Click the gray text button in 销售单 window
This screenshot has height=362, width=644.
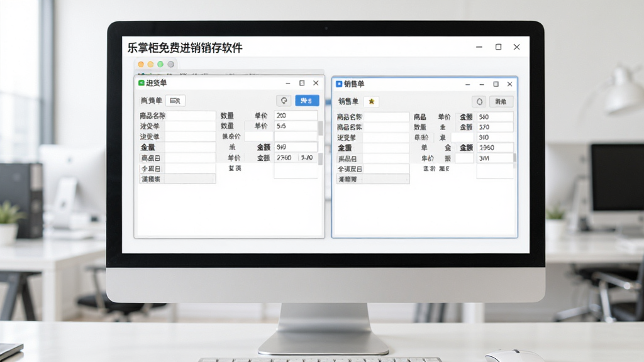click(x=501, y=101)
